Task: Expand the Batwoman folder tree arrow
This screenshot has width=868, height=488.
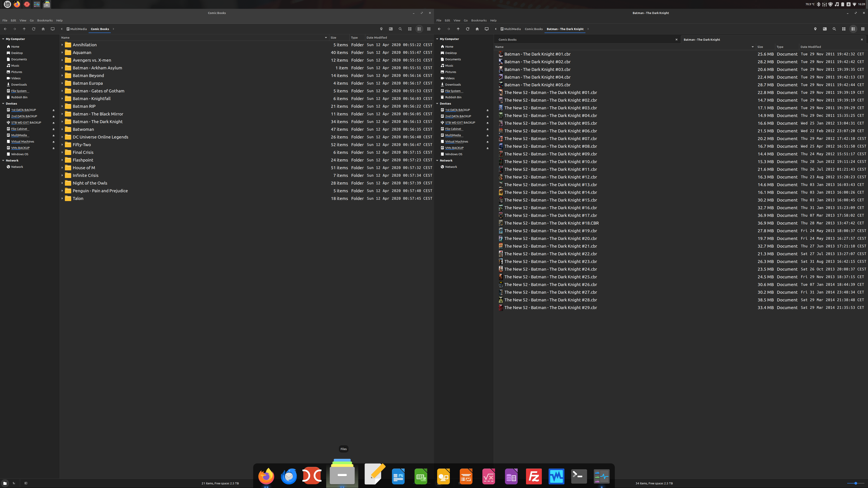Action: pos(62,129)
